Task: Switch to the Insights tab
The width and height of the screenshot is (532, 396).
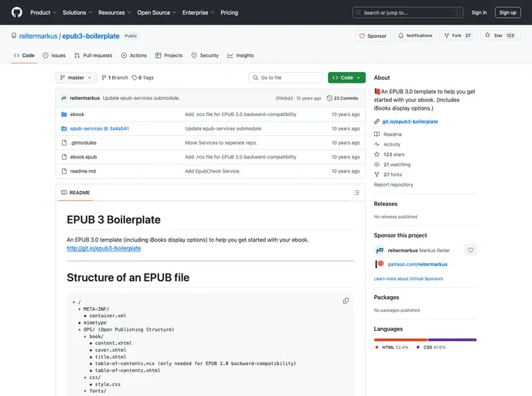Action: tap(240, 56)
